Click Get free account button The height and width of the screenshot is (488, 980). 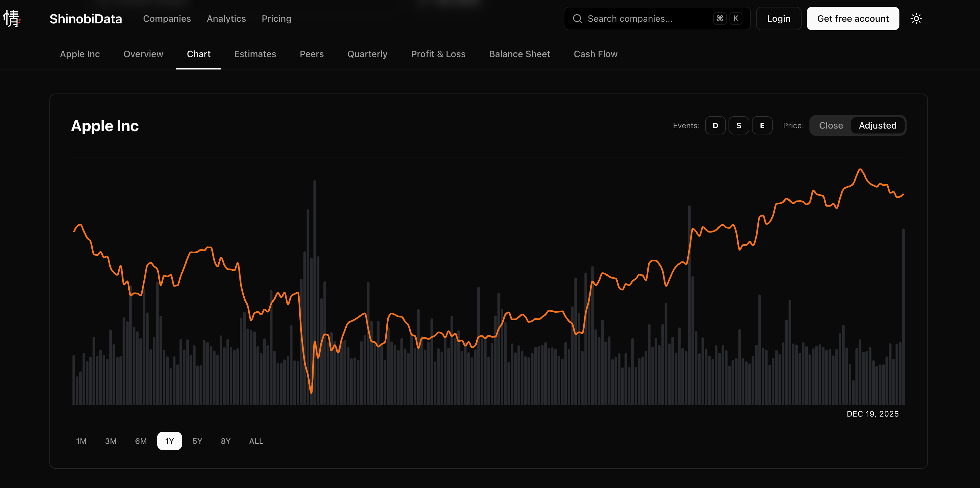pos(853,18)
